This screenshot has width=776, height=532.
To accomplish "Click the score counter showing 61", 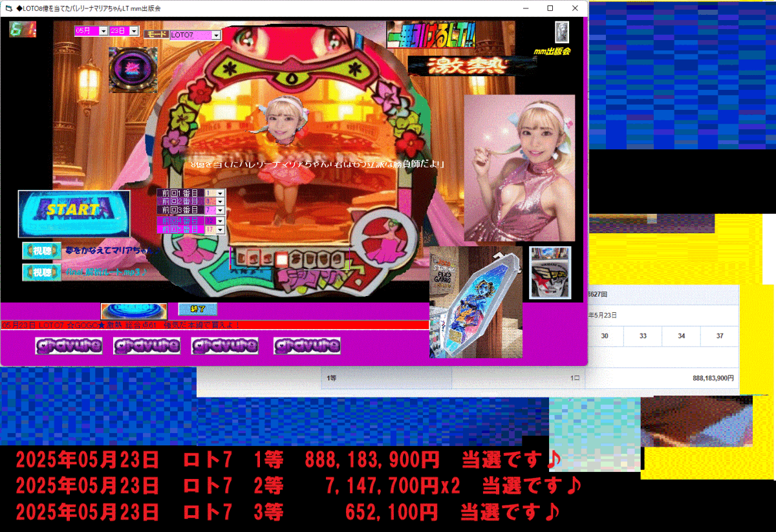I will tap(22, 29).
